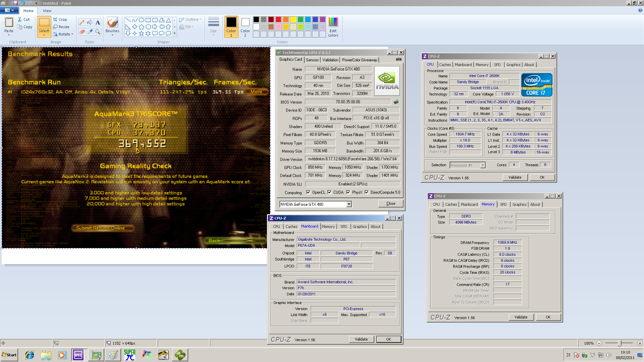Click the Undo arrow in quick access toolbar
The image size is (644, 362).
click(x=23, y=3)
